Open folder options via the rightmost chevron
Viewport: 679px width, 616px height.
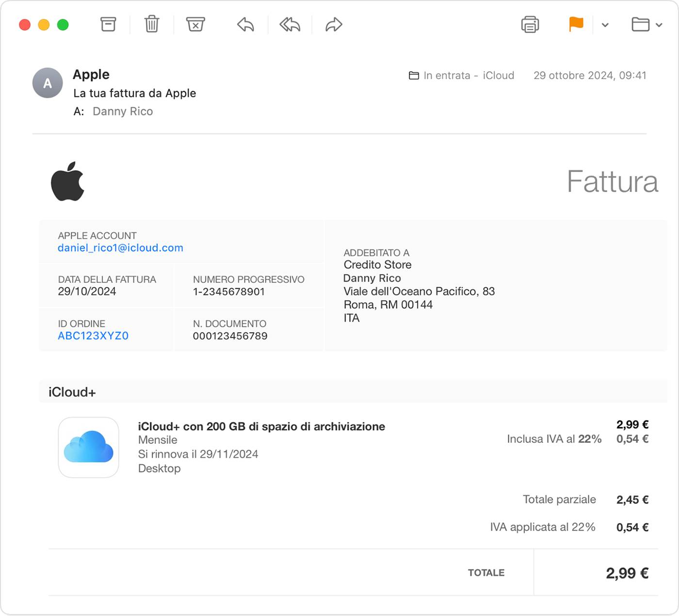[659, 24]
